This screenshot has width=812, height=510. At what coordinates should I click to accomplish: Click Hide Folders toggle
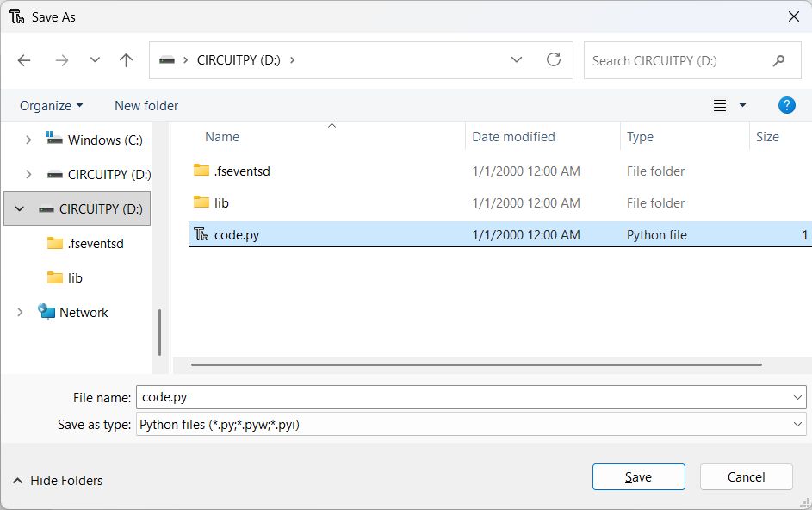coord(58,481)
